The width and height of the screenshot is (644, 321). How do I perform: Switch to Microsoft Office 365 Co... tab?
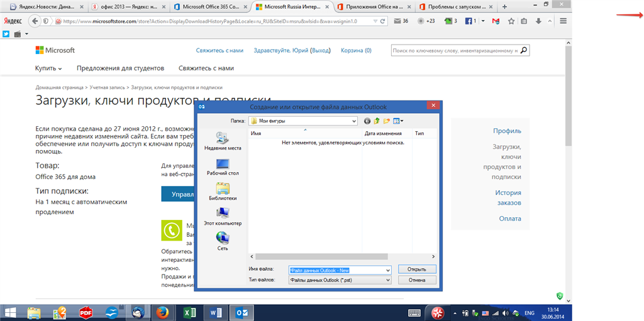(x=210, y=6)
